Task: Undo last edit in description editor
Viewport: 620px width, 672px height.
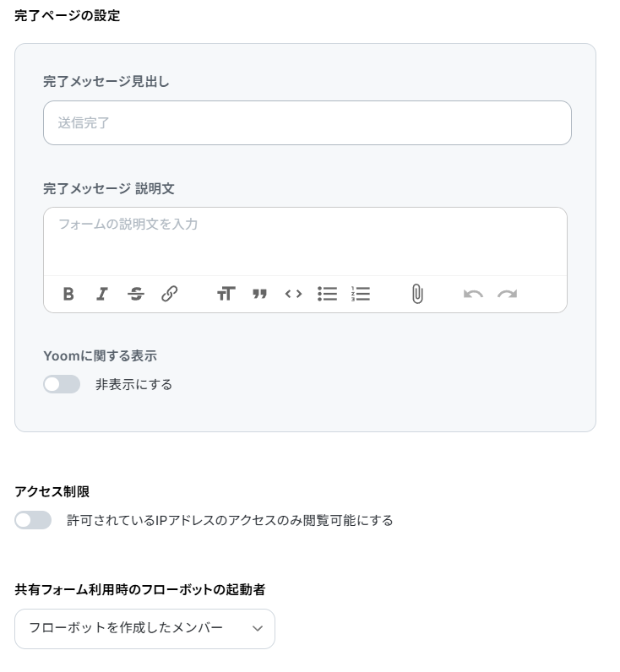Action: pyautogui.click(x=473, y=295)
